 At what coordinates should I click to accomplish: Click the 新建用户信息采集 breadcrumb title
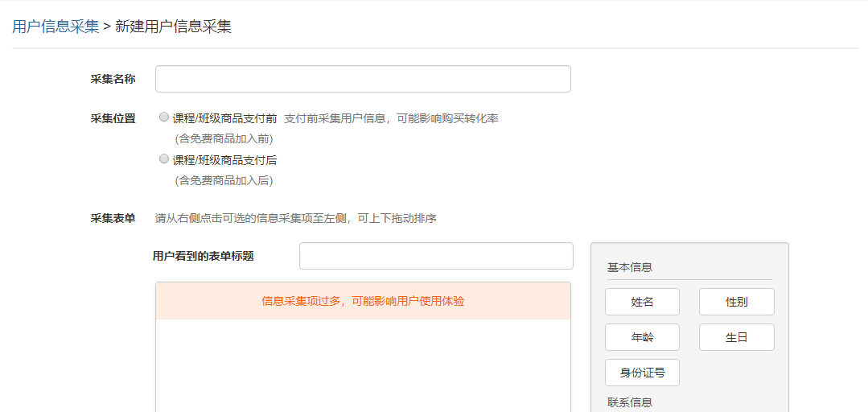(x=173, y=27)
